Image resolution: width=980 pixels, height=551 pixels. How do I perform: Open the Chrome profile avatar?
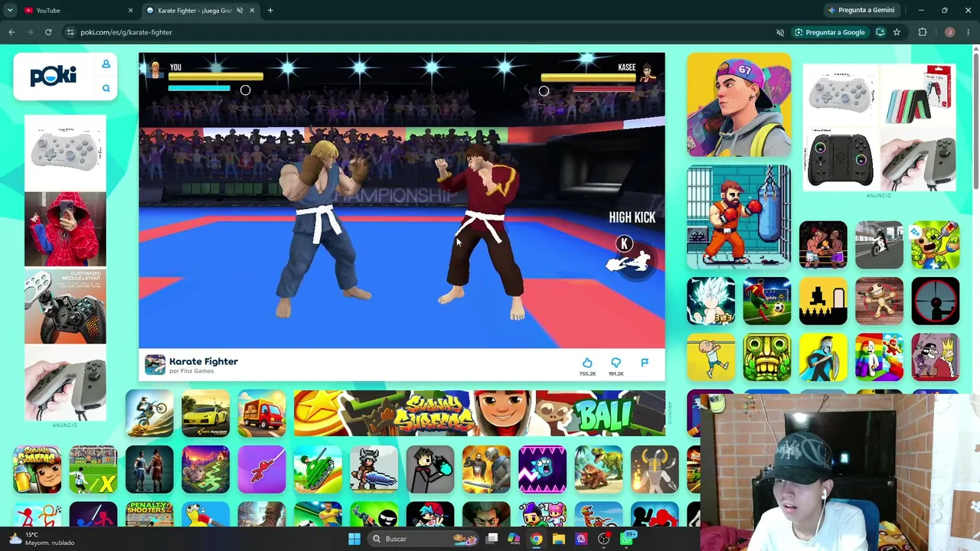tap(949, 32)
